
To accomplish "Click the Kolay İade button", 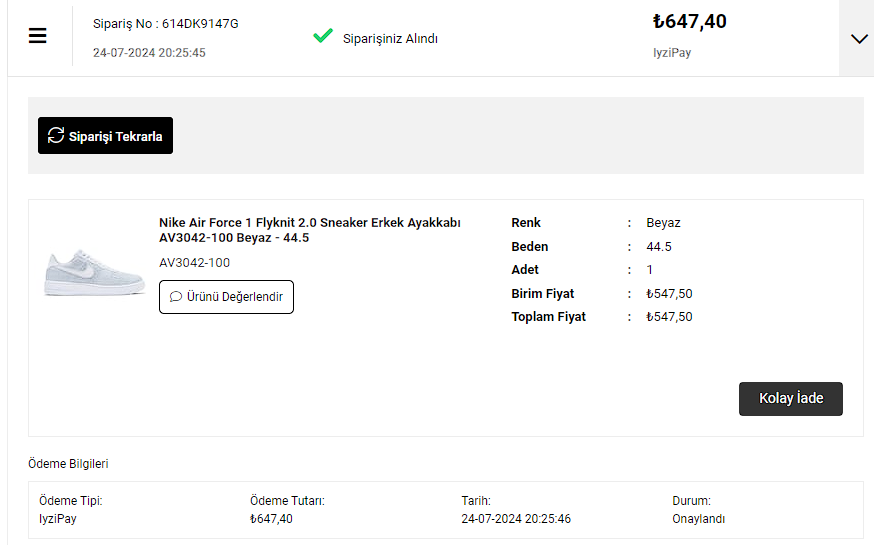I will point(790,399).
